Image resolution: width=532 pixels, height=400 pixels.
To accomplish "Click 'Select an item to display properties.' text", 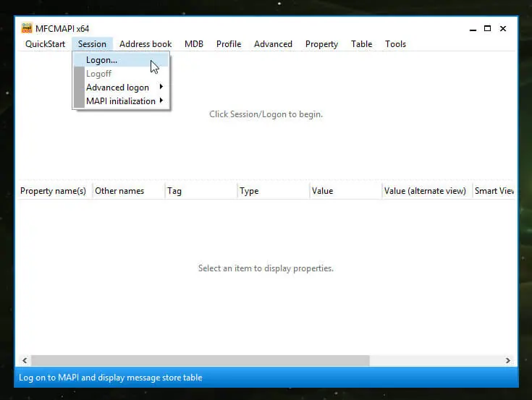I will coord(266,268).
